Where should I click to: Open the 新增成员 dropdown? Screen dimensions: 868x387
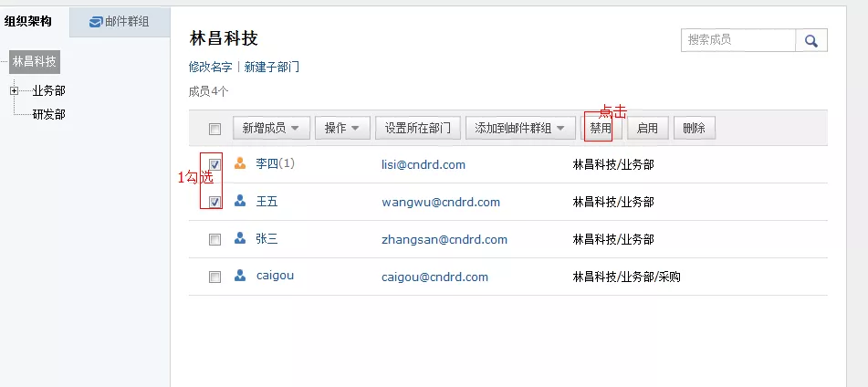pos(271,128)
